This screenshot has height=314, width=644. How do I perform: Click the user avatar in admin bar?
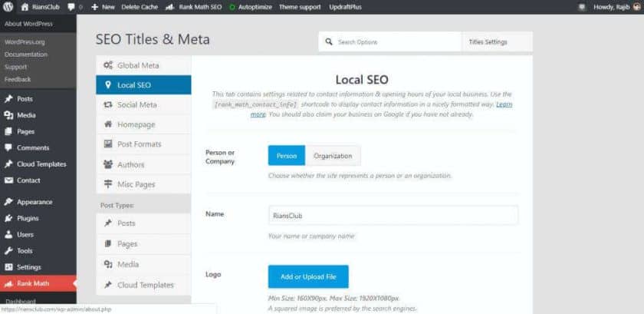pos(637,7)
